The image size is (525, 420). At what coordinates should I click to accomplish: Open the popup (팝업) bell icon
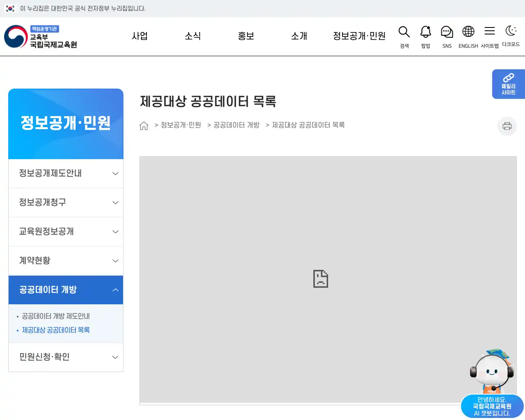tap(426, 37)
